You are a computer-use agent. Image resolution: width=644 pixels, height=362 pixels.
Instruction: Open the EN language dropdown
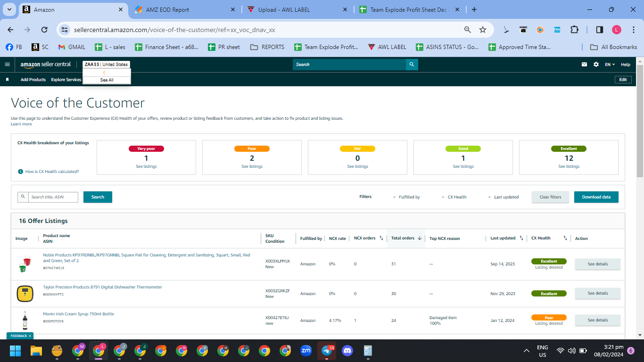click(610, 65)
